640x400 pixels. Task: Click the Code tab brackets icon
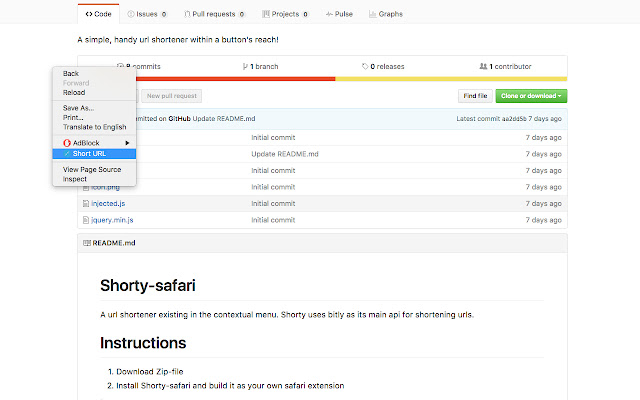[89, 14]
